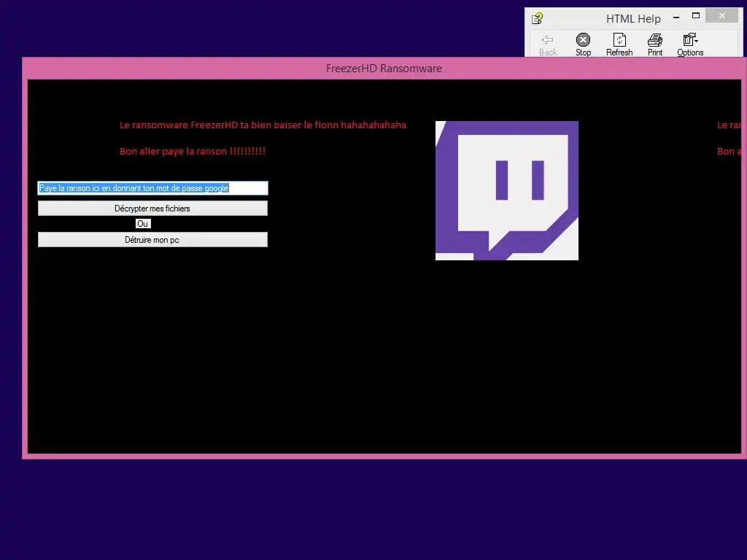Click the 'Détruire mon pc' button

point(152,239)
